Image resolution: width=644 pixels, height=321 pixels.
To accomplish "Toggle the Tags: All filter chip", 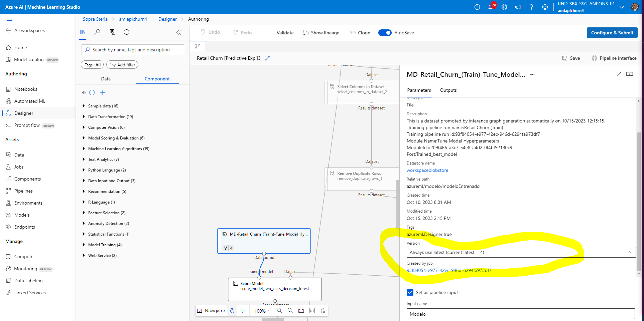I will click(x=92, y=64).
